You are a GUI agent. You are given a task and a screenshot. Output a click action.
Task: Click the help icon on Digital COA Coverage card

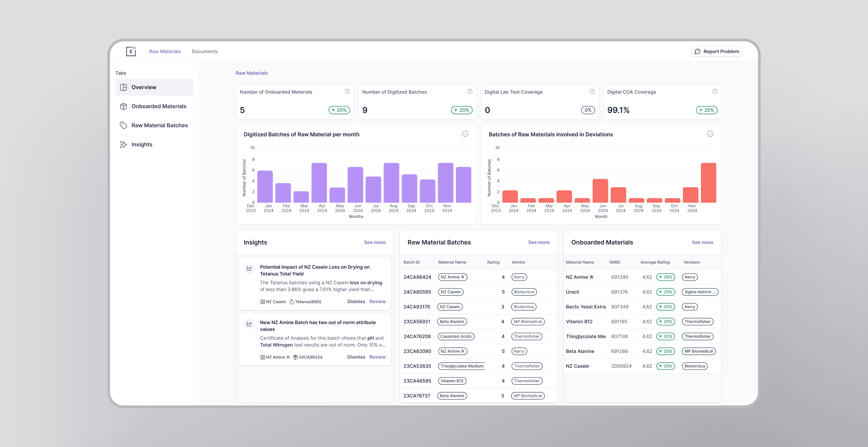715,91
